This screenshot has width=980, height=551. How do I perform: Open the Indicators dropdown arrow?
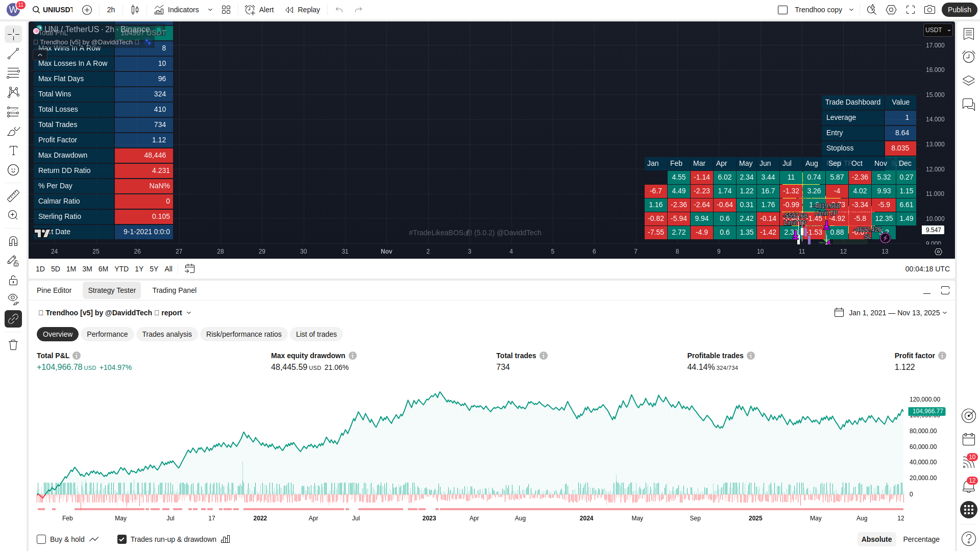[210, 10]
